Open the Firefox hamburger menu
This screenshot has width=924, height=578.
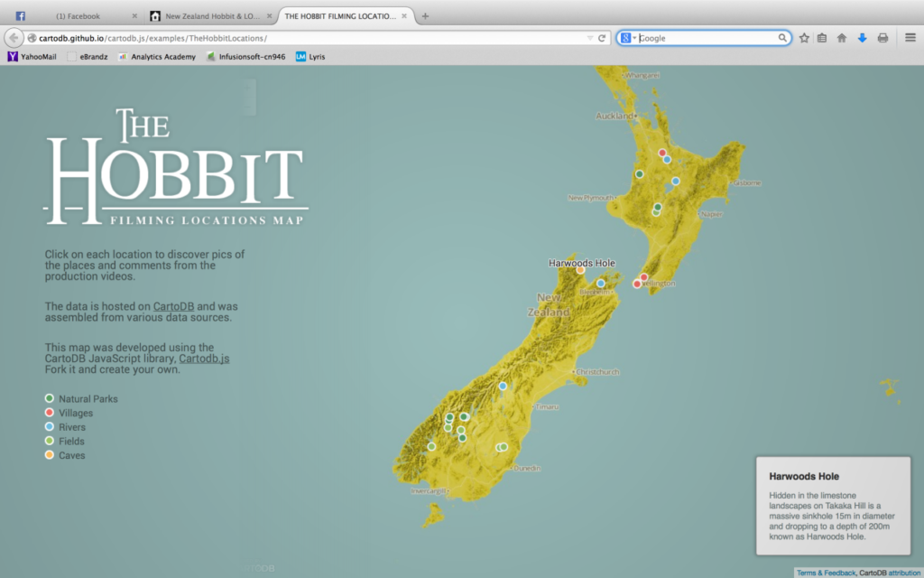coord(910,38)
